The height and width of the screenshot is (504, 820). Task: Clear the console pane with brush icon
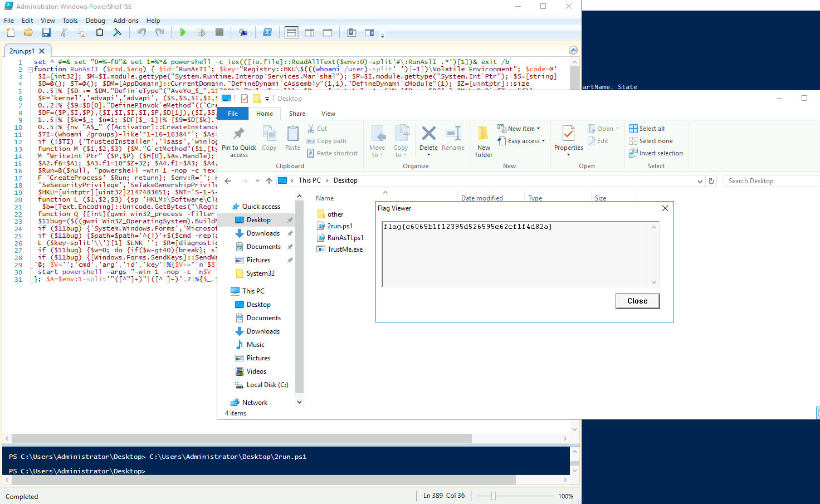[x=117, y=33]
